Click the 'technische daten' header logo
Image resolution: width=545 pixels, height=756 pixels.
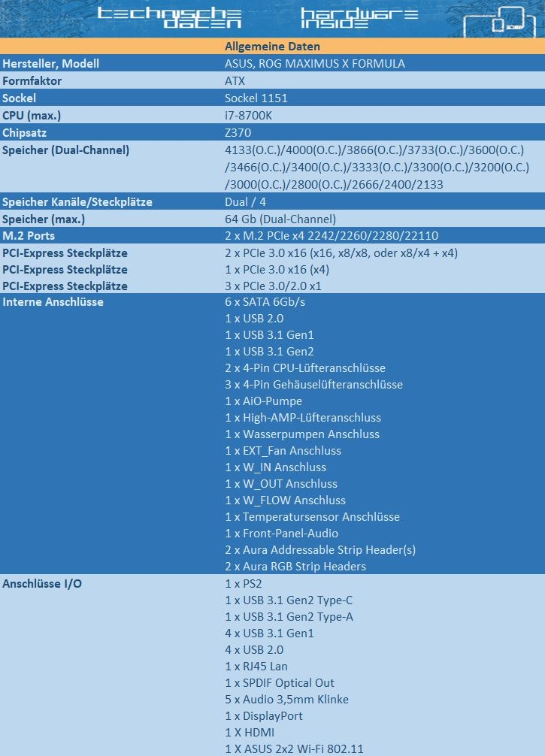169,17
